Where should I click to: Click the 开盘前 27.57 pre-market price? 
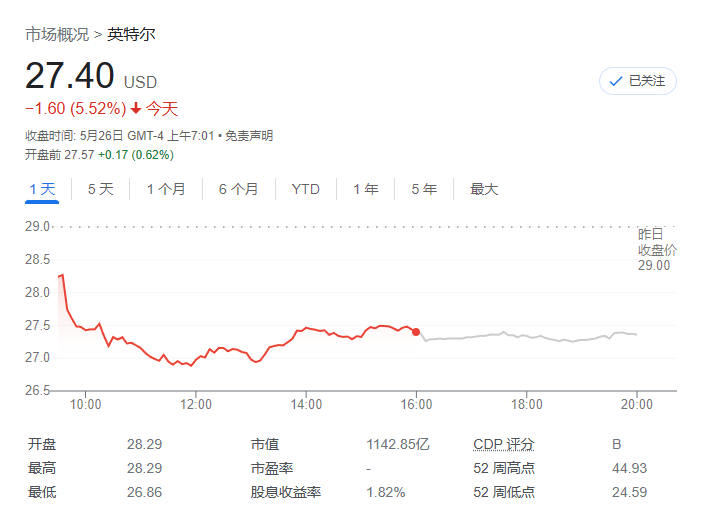pos(79,155)
